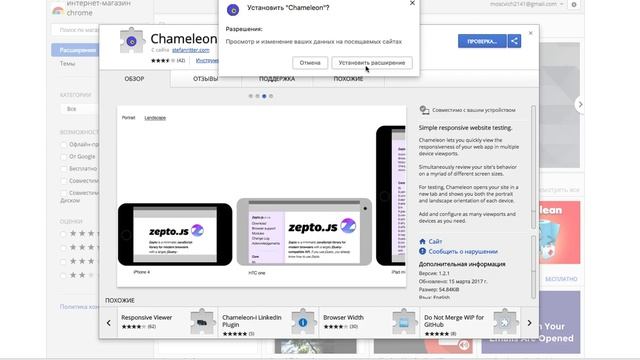This screenshot has width=640, height=360.
Task: Select fourth screenshot carousel dot
Action: click(271, 96)
